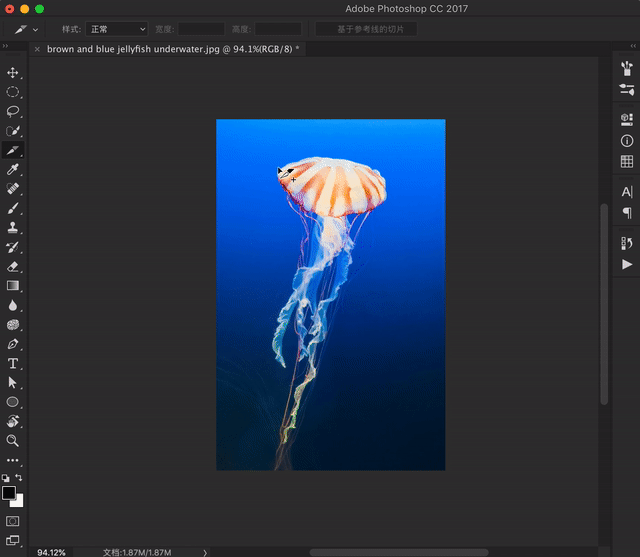Open the Info panel icon
The width and height of the screenshot is (640, 557).
pos(627,141)
